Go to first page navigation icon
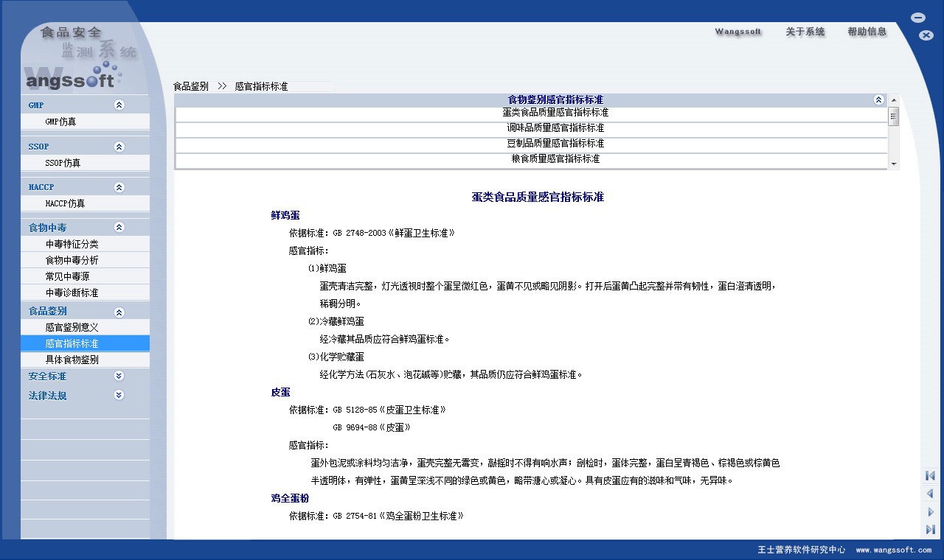Image resolution: width=944 pixels, height=560 pixels. (930, 476)
